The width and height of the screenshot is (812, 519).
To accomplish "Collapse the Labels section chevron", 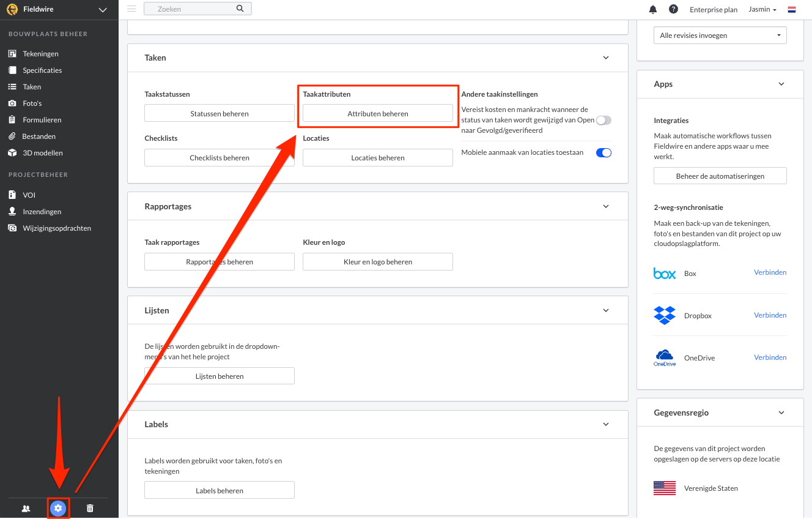I will pyautogui.click(x=606, y=424).
